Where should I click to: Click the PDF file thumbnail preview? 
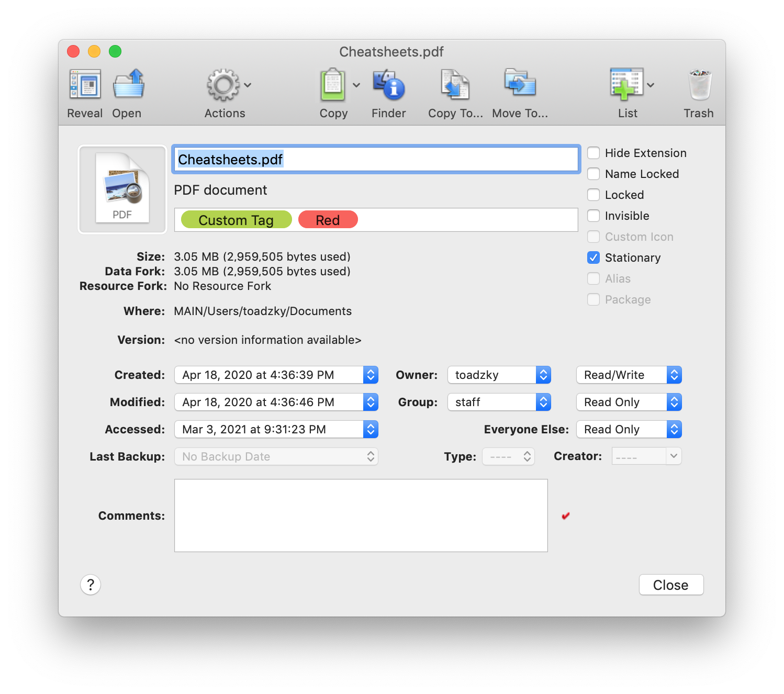(x=122, y=189)
